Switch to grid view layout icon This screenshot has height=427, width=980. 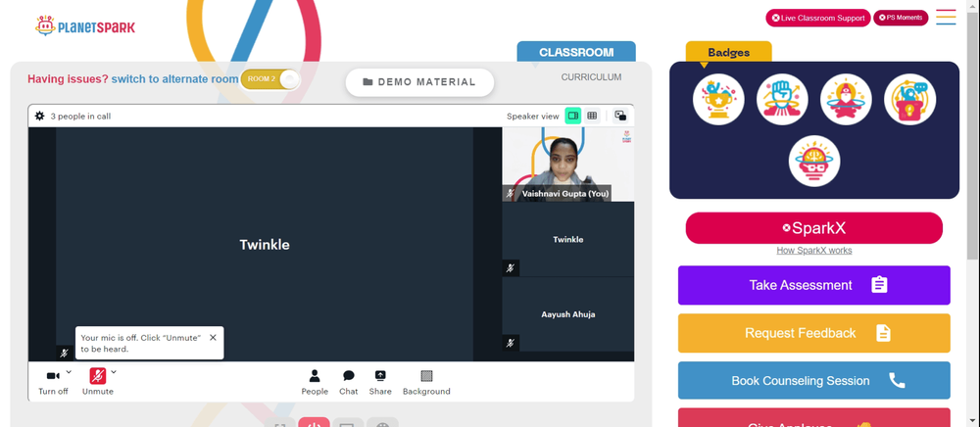(x=592, y=116)
